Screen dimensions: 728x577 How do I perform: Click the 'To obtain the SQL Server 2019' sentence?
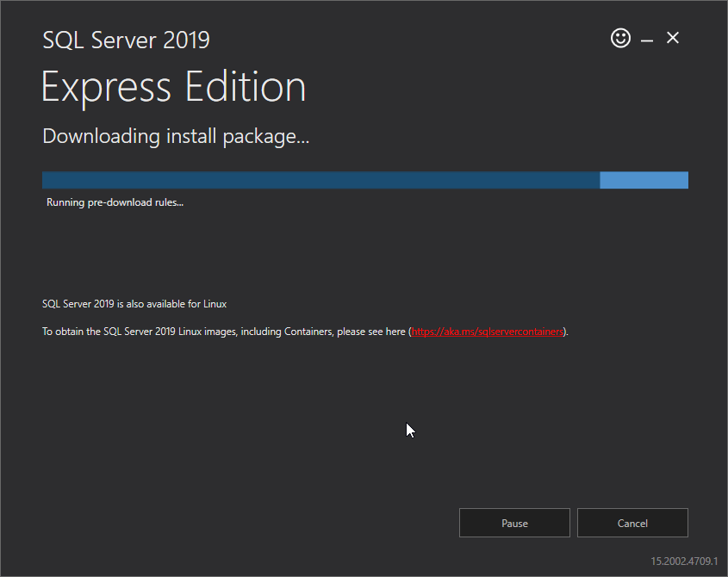305,332
